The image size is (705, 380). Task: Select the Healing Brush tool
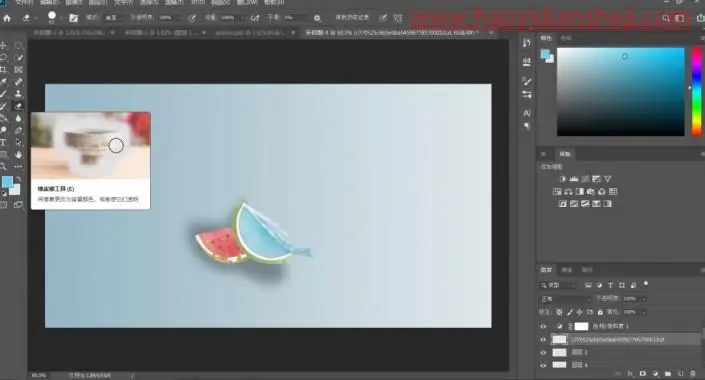pyautogui.click(x=18, y=82)
